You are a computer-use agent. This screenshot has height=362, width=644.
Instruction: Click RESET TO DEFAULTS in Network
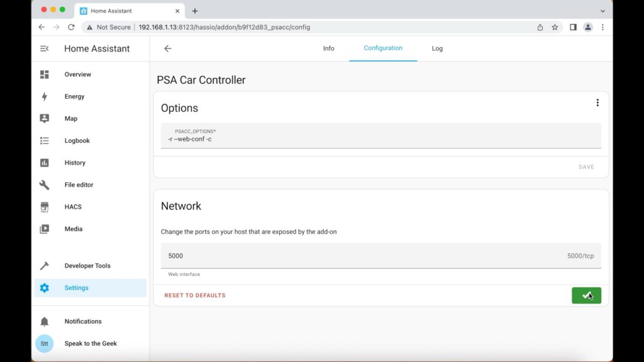point(195,295)
